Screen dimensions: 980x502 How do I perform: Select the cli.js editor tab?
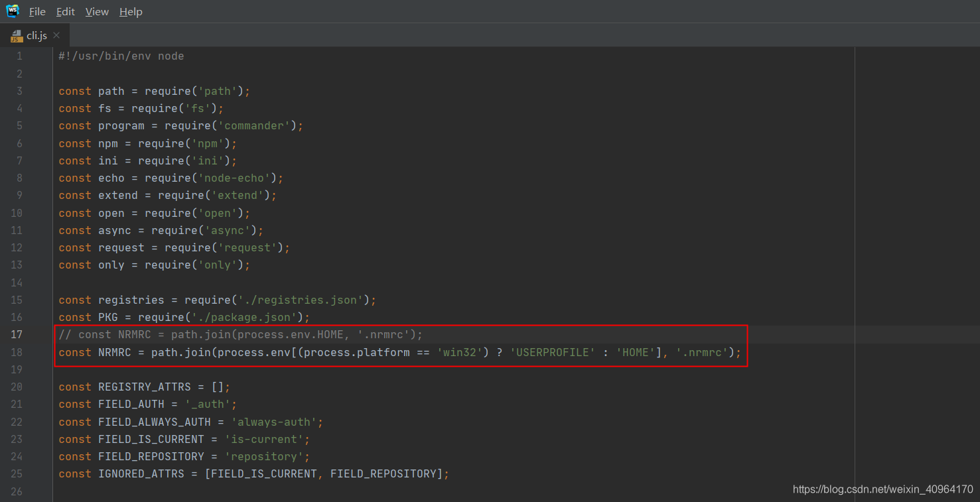pyautogui.click(x=35, y=35)
